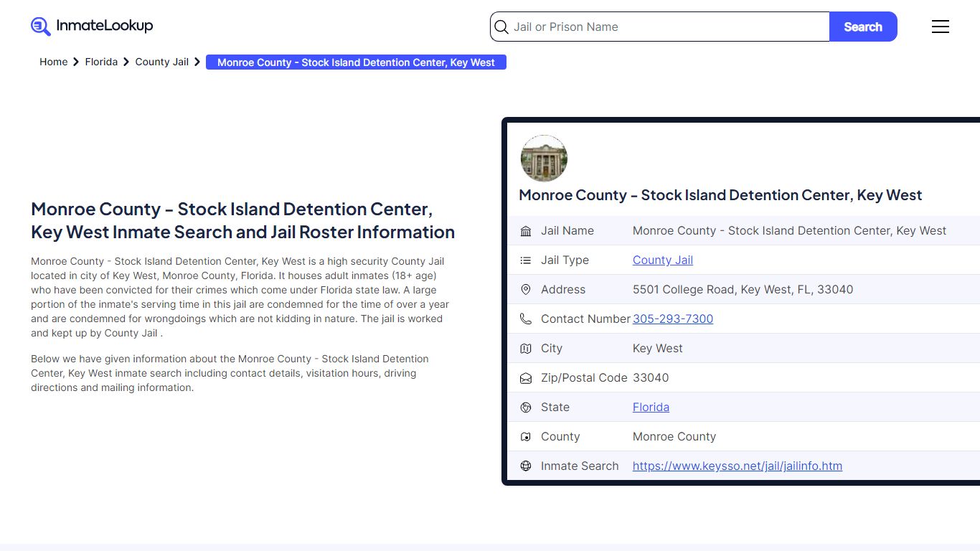Click the County row icon
Image resolution: width=980 pixels, height=551 pixels.
tap(526, 437)
